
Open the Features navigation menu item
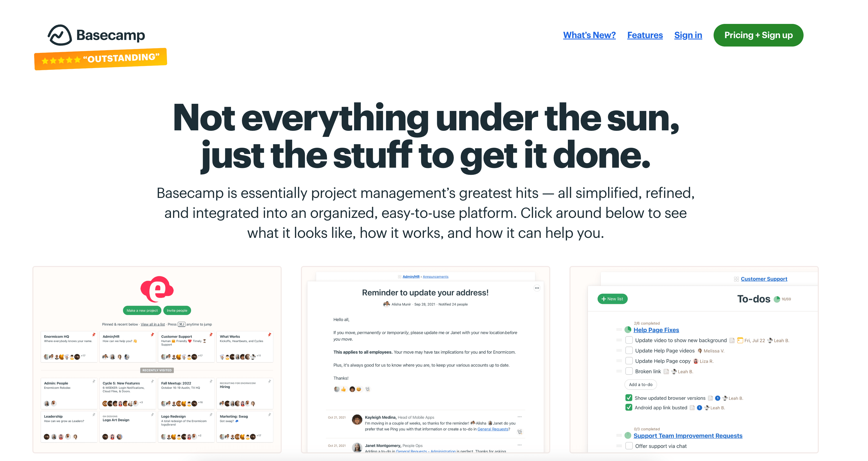click(x=645, y=35)
